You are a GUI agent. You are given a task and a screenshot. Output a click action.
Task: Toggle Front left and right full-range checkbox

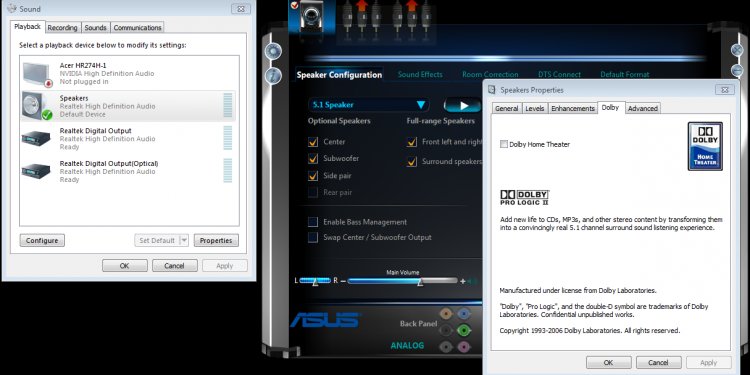[x=412, y=142]
